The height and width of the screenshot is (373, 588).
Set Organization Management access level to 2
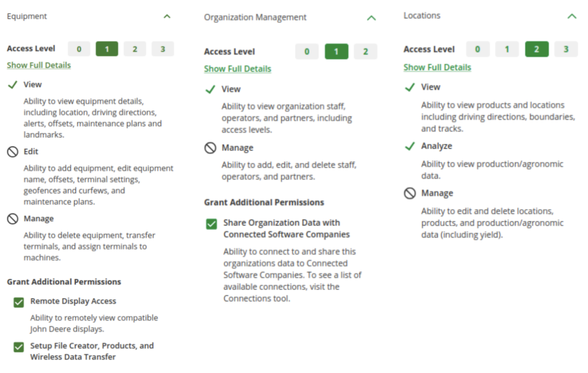click(366, 52)
